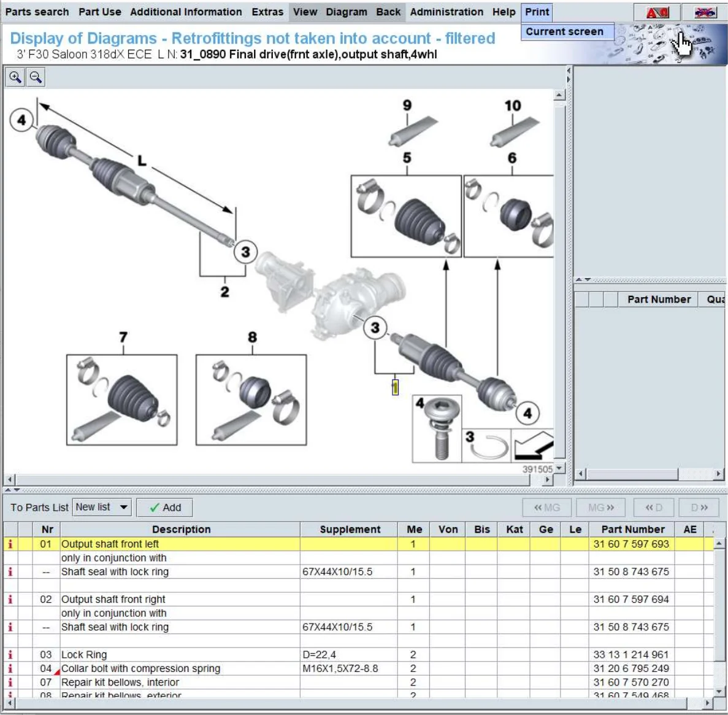Click the previous MG button
The image size is (728, 715).
coord(547,508)
